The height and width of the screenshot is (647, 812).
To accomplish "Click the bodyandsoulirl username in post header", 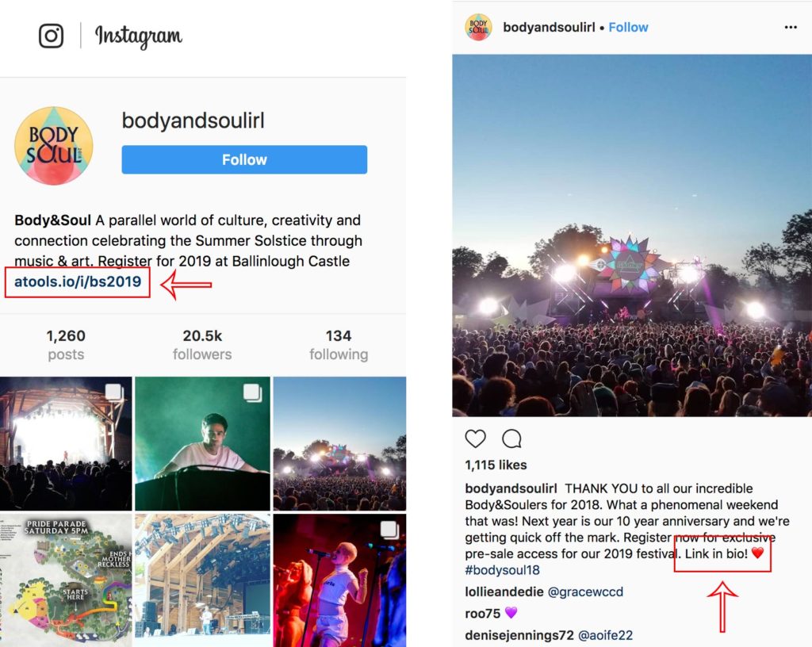I will [x=547, y=27].
